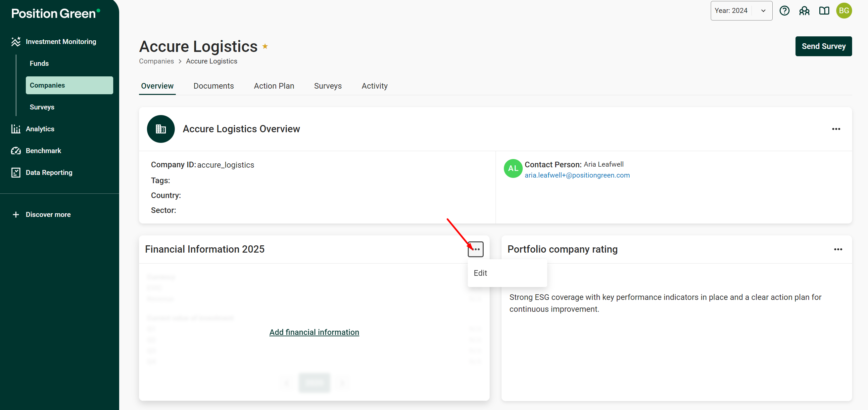Switch to the Overview tab
The height and width of the screenshot is (410, 868).
[x=157, y=86]
